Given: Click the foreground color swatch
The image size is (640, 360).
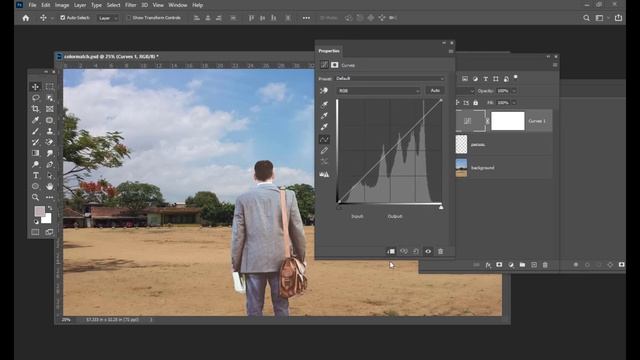Looking at the screenshot, I should coord(39,211).
